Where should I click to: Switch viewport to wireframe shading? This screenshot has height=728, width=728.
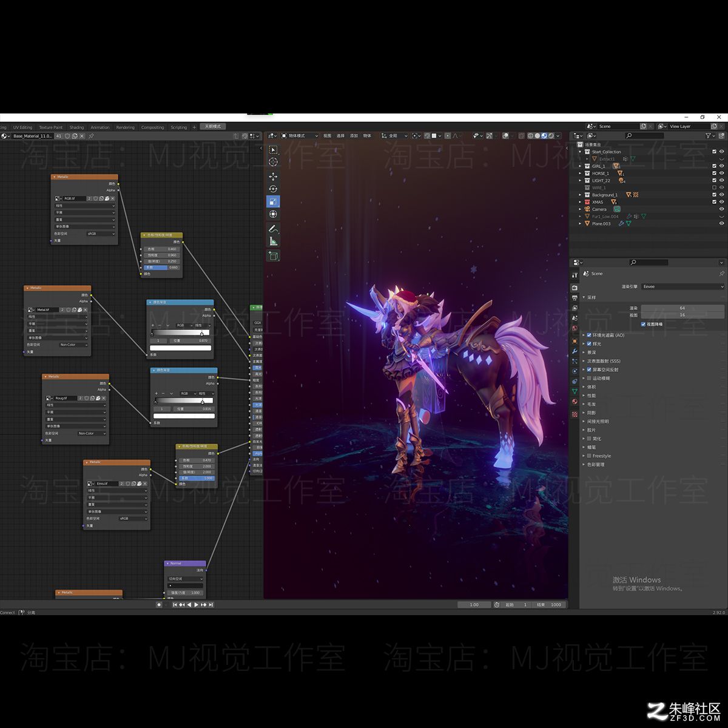tap(531, 136)
